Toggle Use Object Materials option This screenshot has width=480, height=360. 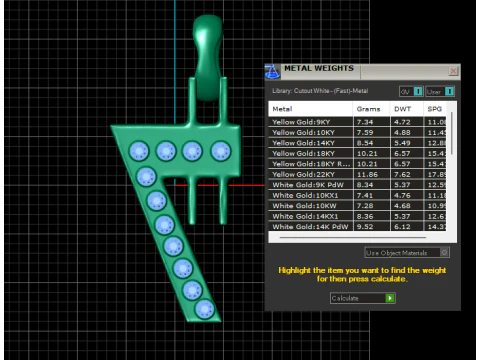[x=407, y=253]
